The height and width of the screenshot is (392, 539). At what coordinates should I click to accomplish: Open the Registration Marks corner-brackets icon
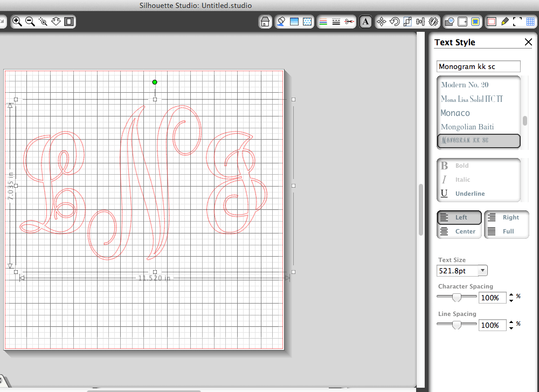tap(517, 22)
